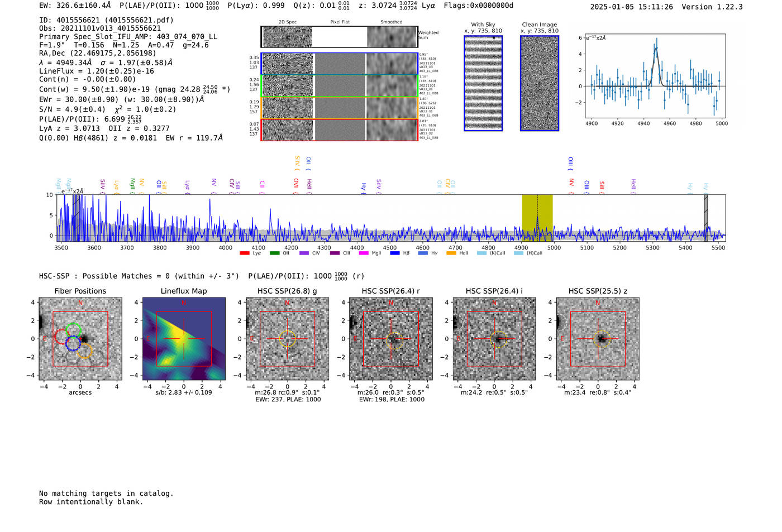Image resolution: width=782 pixels, height=532 pixels.
Task: Click the red Lyα legend swatch
Action: tap(244, 253)
